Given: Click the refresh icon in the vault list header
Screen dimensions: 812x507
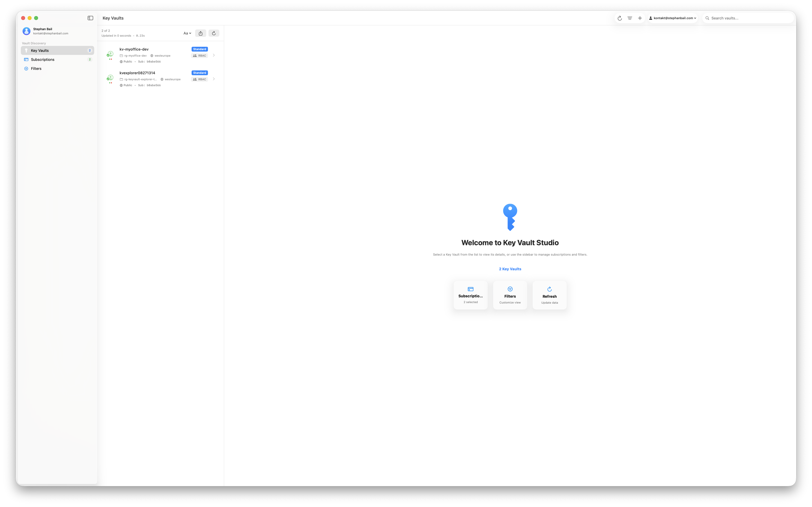Looking at the screenshot, I should pyautogui.click(x=213, y=33).
